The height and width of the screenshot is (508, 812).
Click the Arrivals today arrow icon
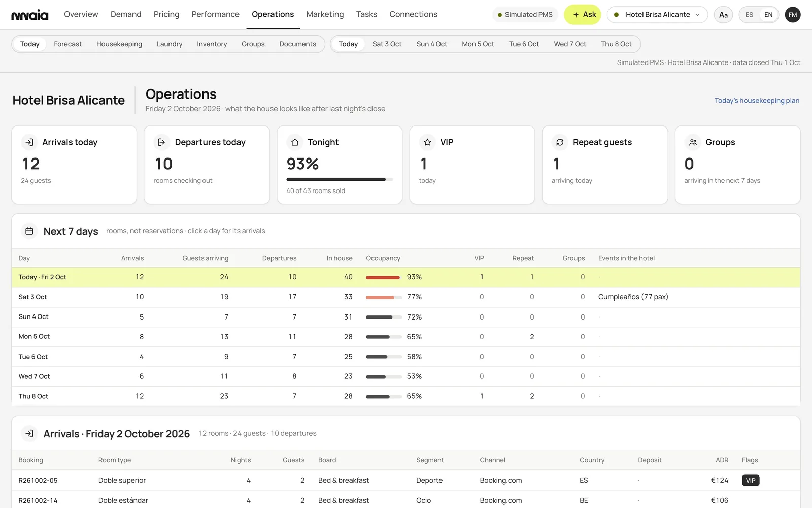tap(29, 142)
